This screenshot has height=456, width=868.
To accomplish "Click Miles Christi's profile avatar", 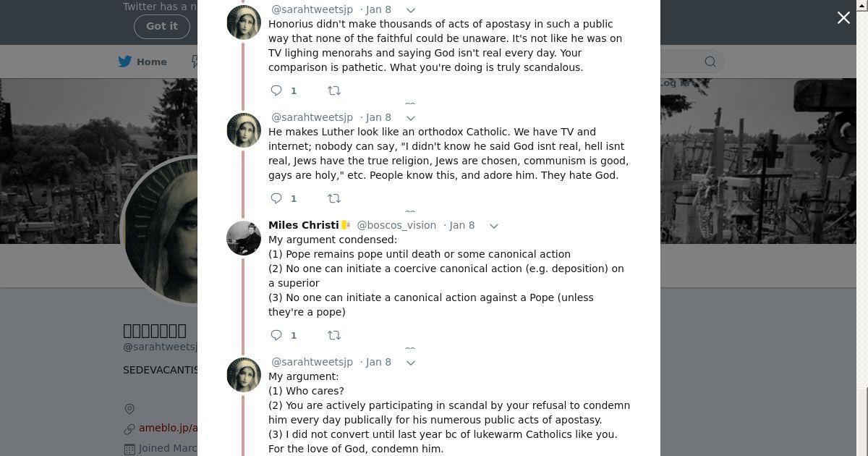I will click(x=244, y=238).
